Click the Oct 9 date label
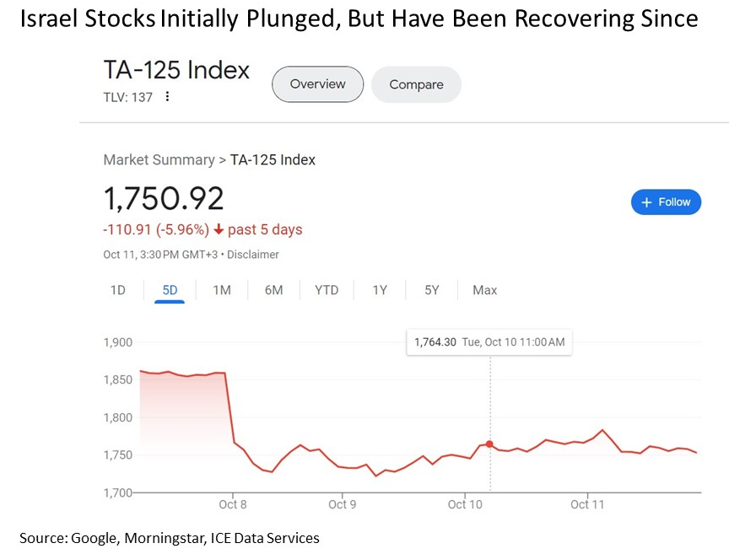This screenshot has height=554, width=756. coord(342,504)
